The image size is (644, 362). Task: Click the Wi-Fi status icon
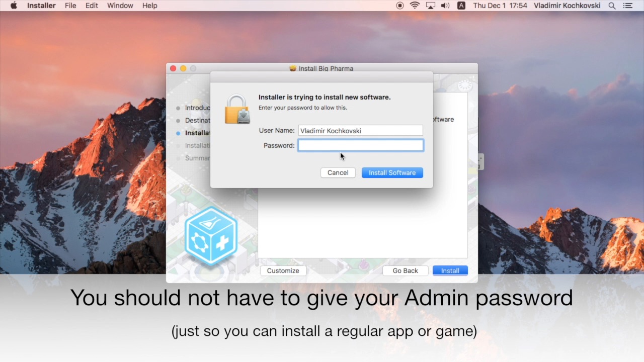414,6
